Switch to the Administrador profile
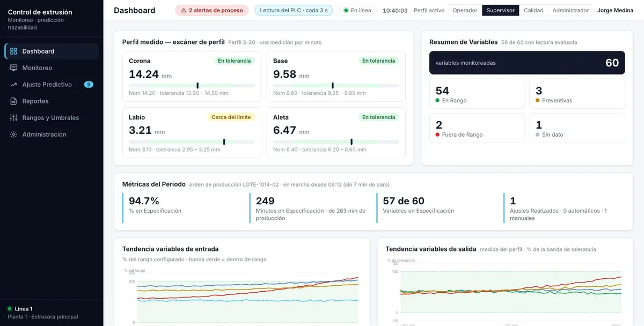644x326 pixels. (x=570, y=10)
